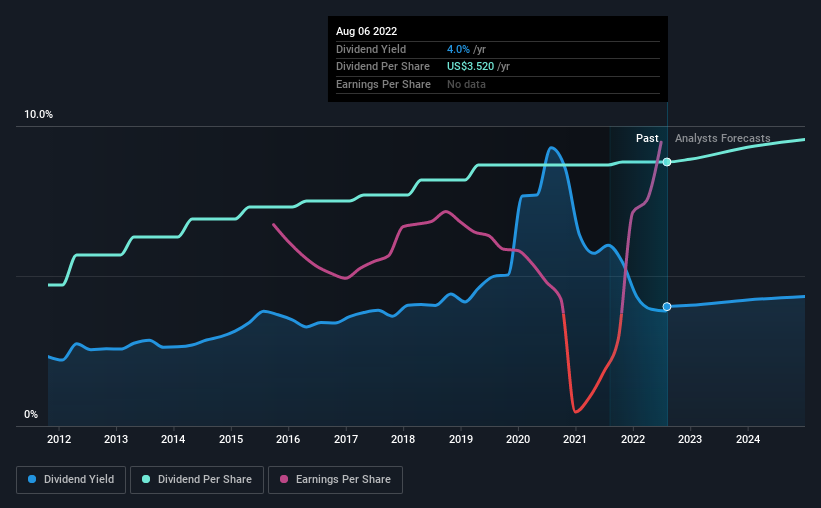
Task: Select the 2024 year tick label
Action: 748,439
